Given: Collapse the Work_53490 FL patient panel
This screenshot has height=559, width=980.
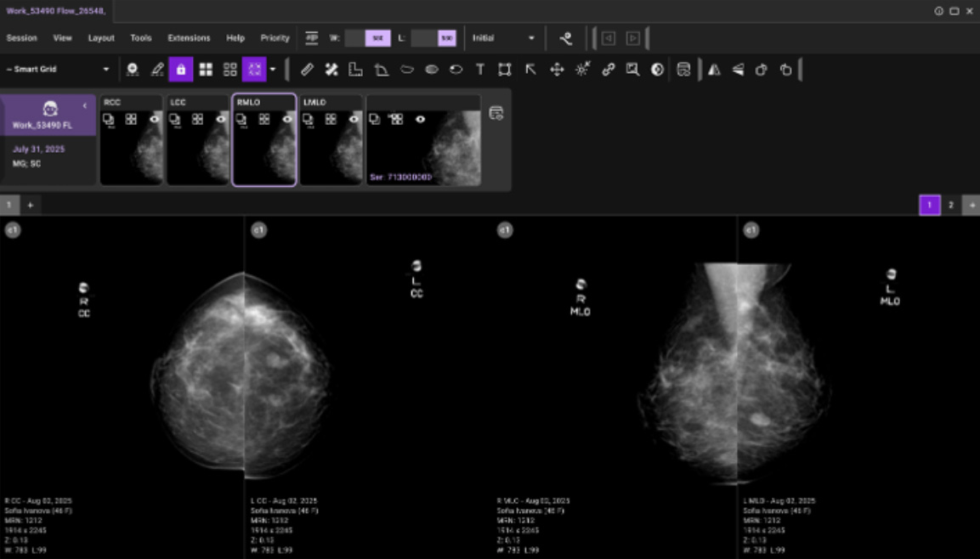Looking at the screenshot, I should click(85, 106).
